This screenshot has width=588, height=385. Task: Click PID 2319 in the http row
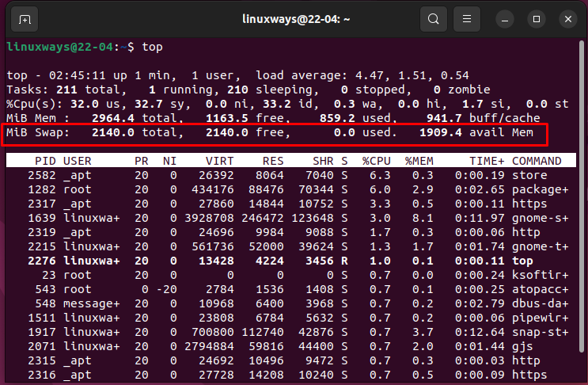42,232
